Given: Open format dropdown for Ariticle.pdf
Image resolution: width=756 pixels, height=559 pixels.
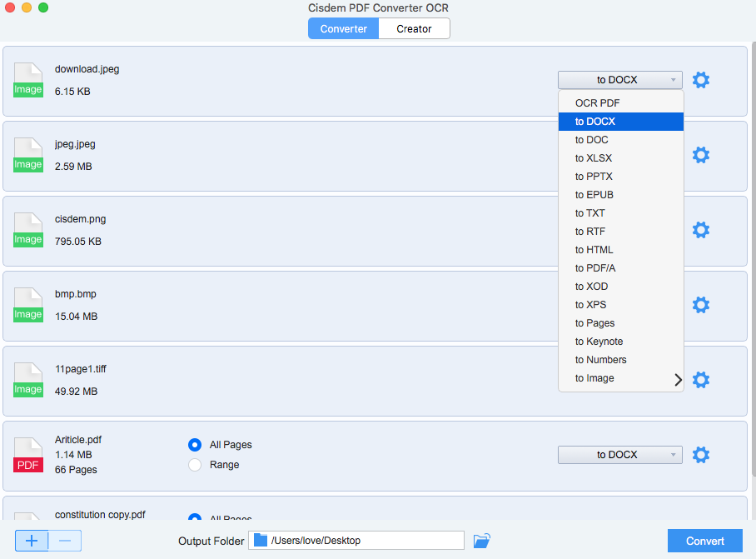Looking at the screenshot, I should coord(620,455).
